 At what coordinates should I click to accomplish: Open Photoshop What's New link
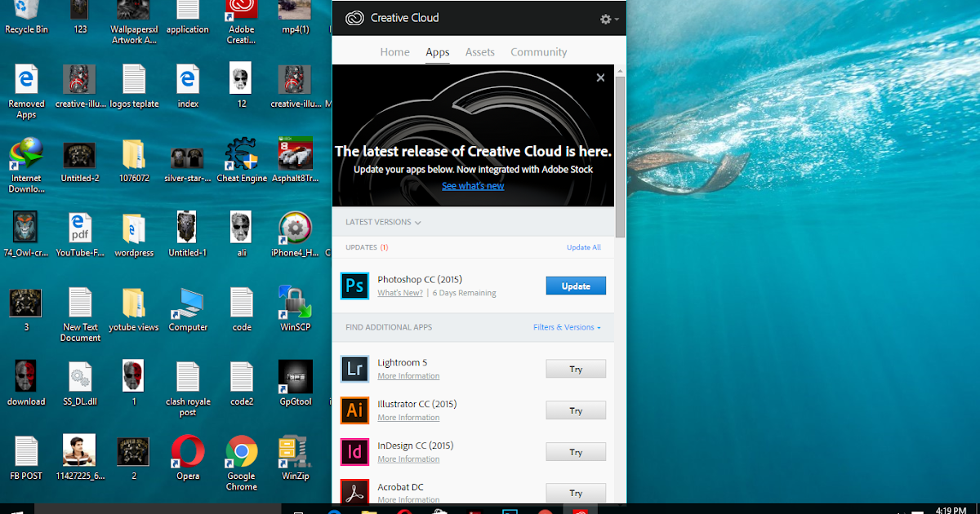400,293
